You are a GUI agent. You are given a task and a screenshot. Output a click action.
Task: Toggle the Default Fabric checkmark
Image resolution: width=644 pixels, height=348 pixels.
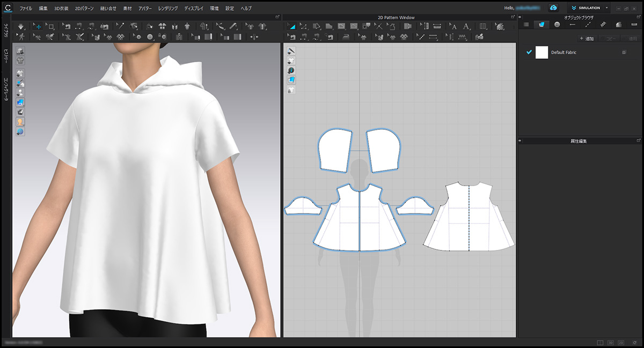pos(529,52)
